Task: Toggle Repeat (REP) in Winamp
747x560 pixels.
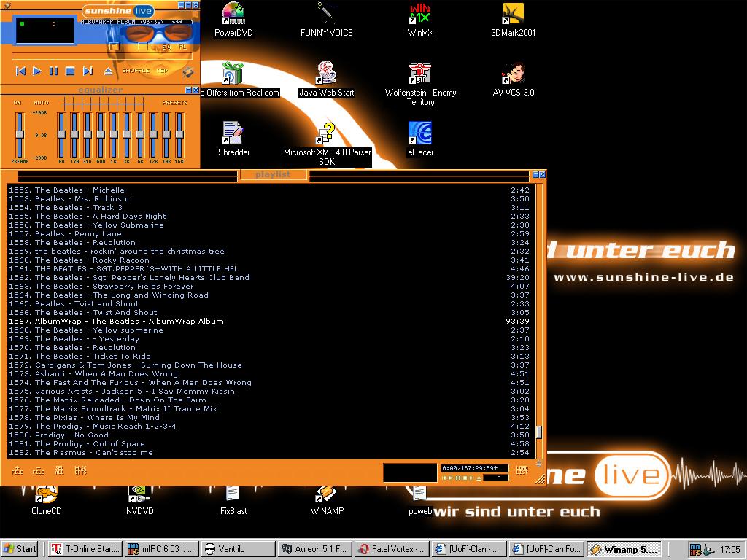Action: tap(162, 71)
